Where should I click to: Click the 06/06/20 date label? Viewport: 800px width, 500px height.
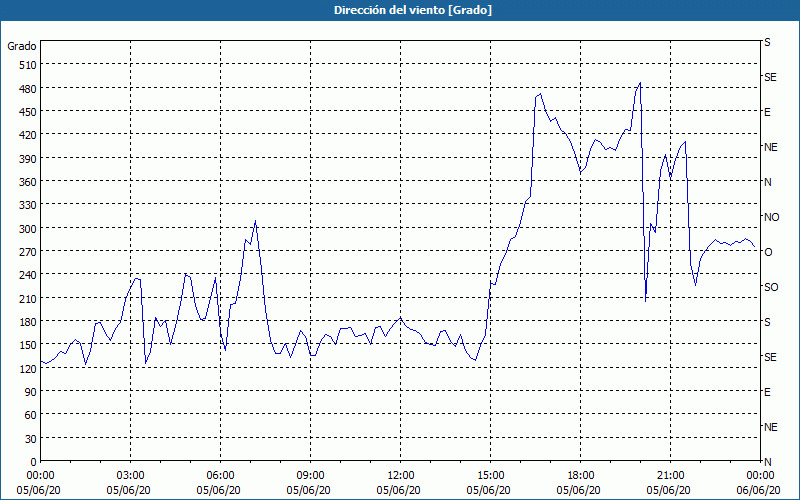pyautogui.click(x=759, y=490)
